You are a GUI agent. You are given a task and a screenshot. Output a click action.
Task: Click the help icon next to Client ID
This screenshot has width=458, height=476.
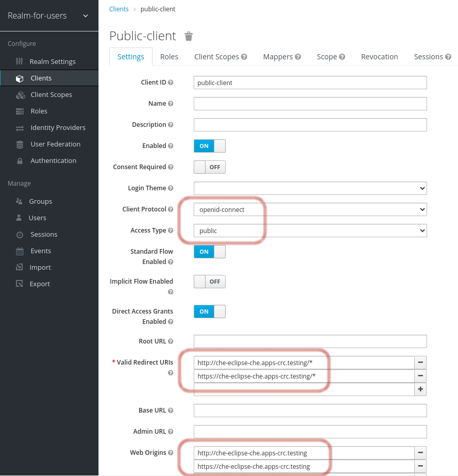(171, 83)
